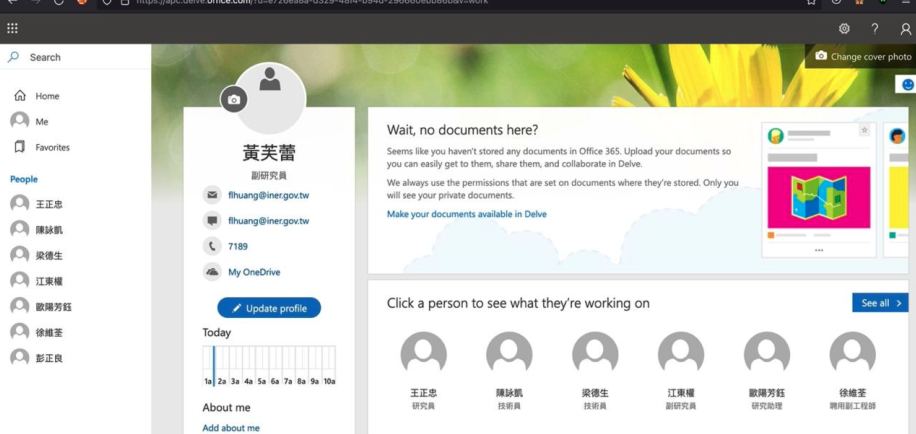Click the help question mark icon
The height and width of the screenshot is (434, 916).
tap(875, 29)
